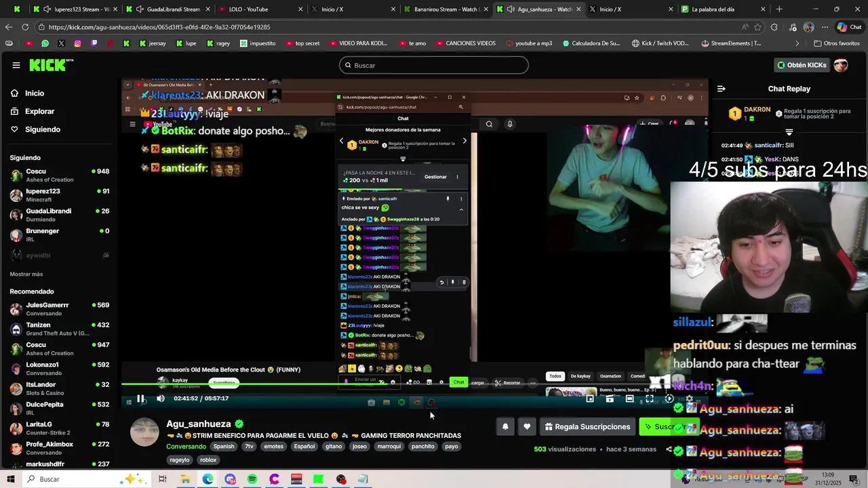
Task: Open followed channel luperez123
Action: (x=60, y=195)
